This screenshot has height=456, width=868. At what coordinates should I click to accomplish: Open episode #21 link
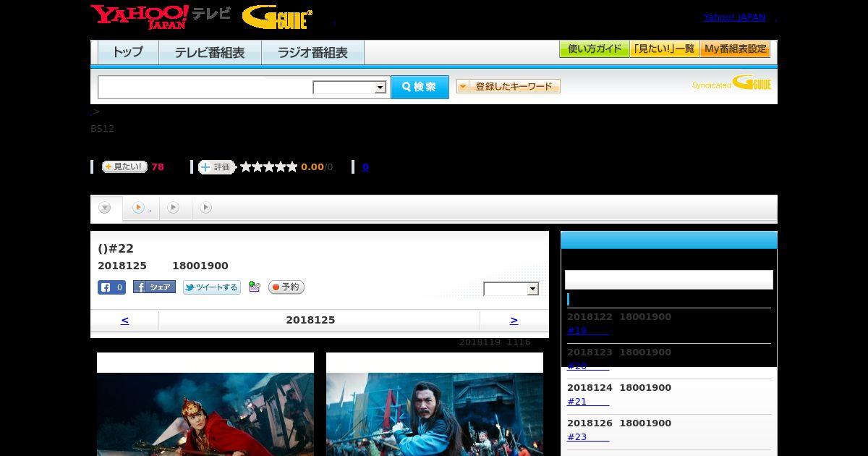[587, 402]
